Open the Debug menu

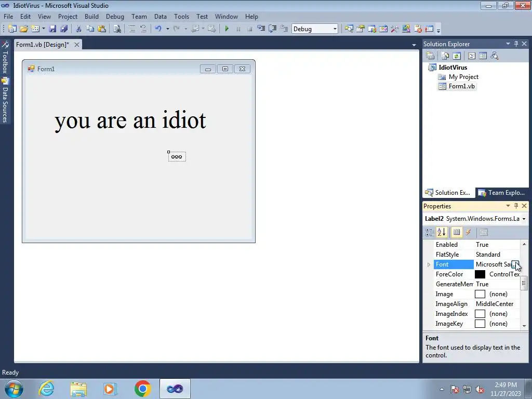coord(115,17)
